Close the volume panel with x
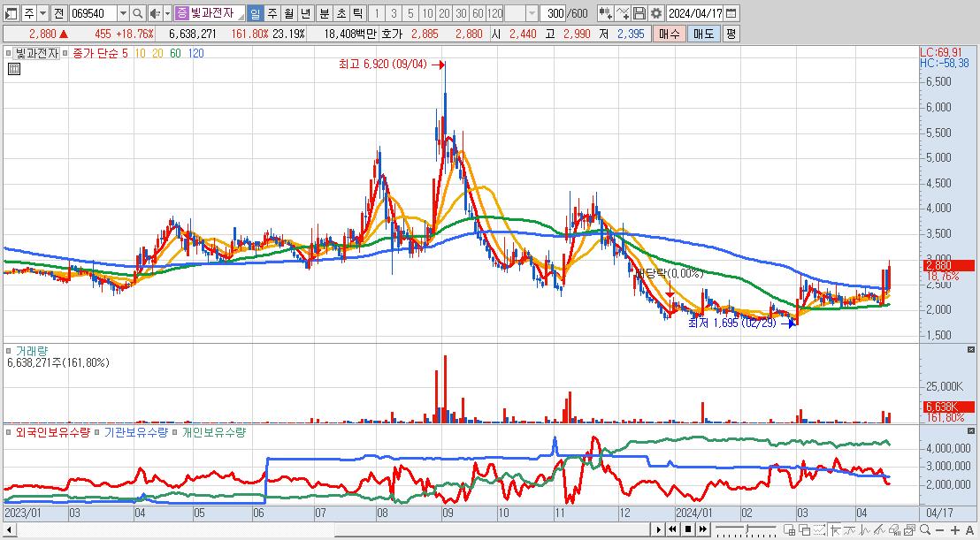 coord(970,350)
